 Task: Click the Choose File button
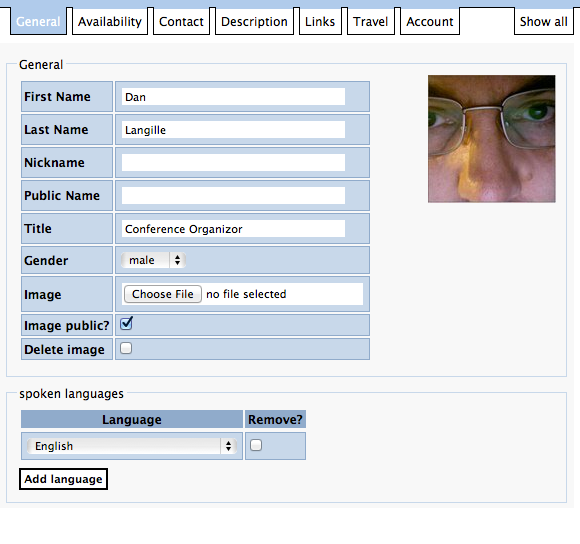(163, 294)
